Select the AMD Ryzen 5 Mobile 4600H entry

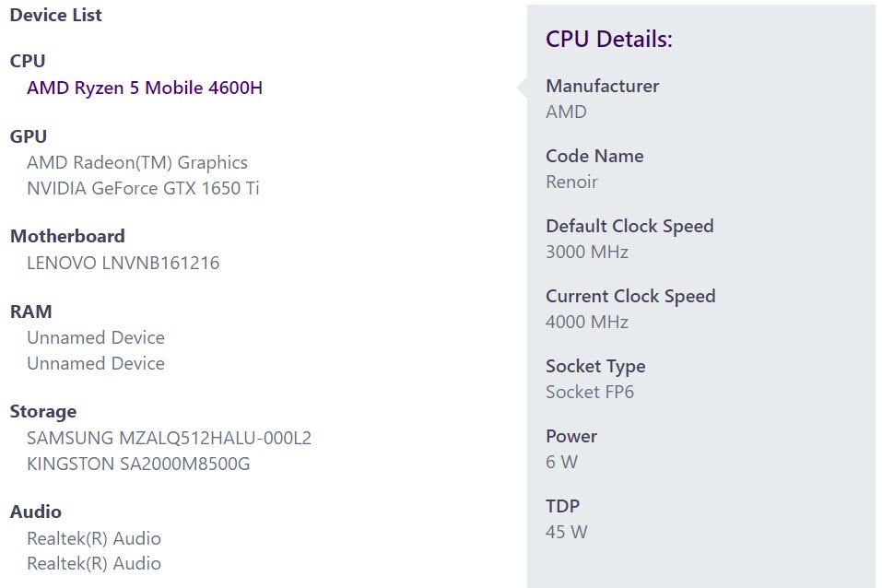(x=145, y=88)
